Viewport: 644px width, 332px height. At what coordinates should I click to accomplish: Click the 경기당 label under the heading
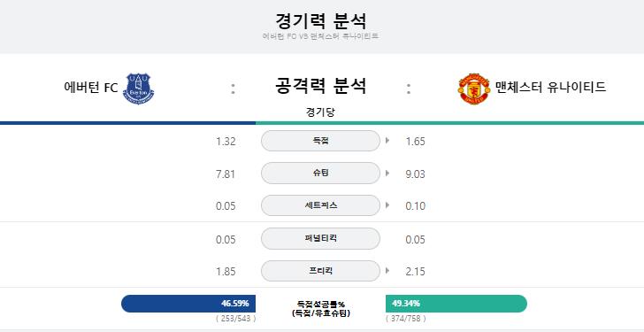tap(320, 112)
